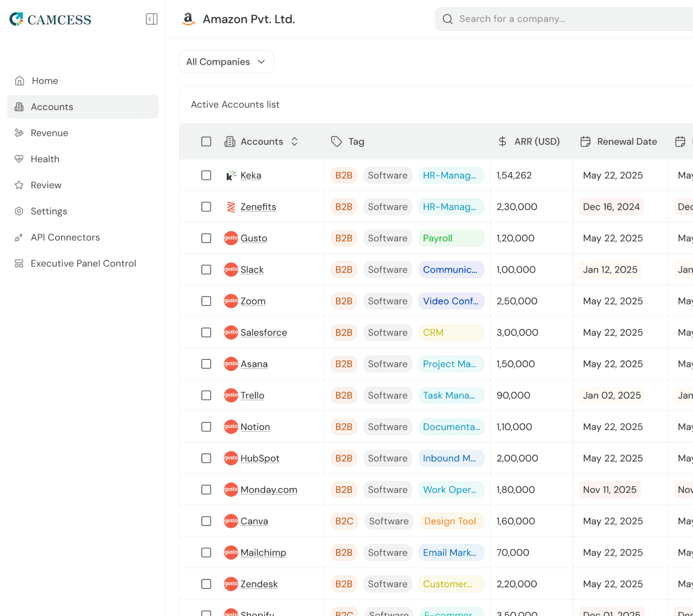The width and height of the screenshot is (693, 616).
Task: Click the Active Accounts list heading
Action: click(235, 104)
